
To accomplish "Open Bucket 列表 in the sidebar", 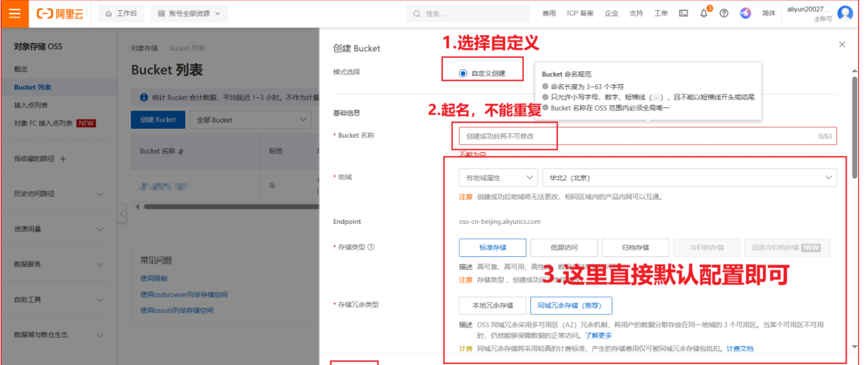I will point(33,87).
